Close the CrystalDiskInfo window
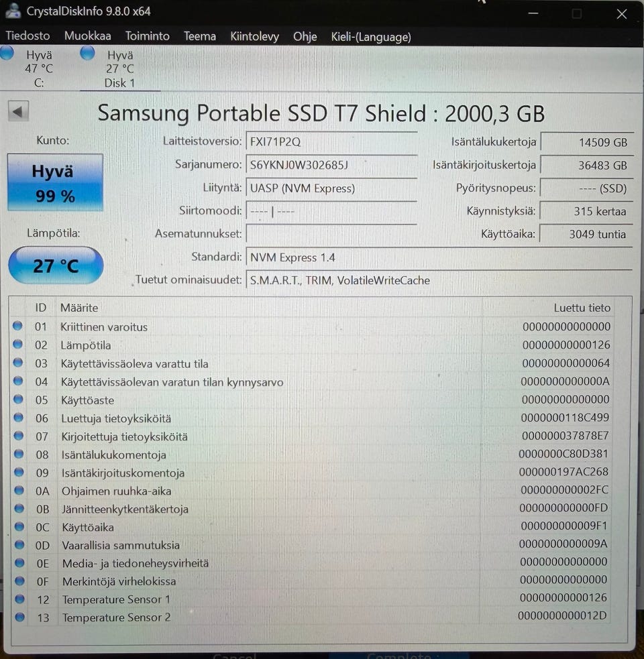The width and height of the screenshot is (644, 659). coord(622,14)
